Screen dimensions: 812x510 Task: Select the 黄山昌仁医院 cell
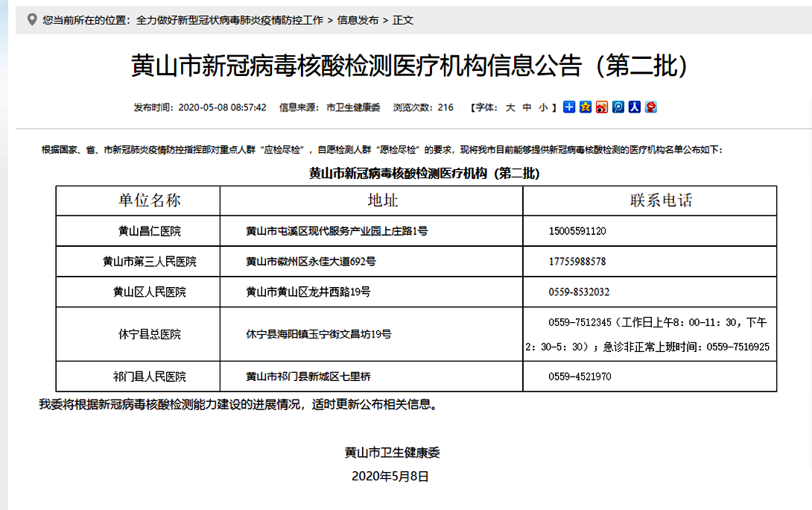click(x=139, y=231)
